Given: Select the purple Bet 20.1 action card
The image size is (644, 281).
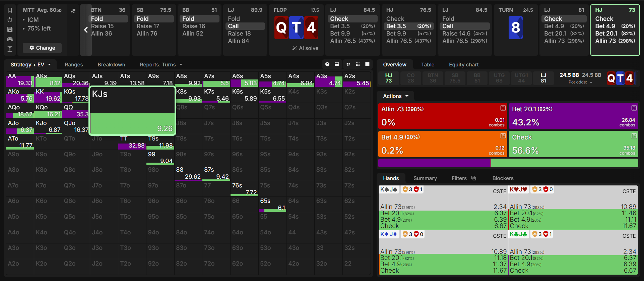Looking at the screenshot, I should click(x=573, y=116).
